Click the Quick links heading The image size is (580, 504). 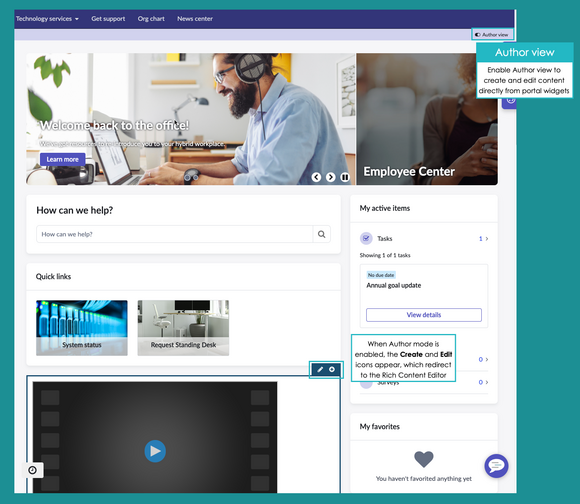click(53, 277)
